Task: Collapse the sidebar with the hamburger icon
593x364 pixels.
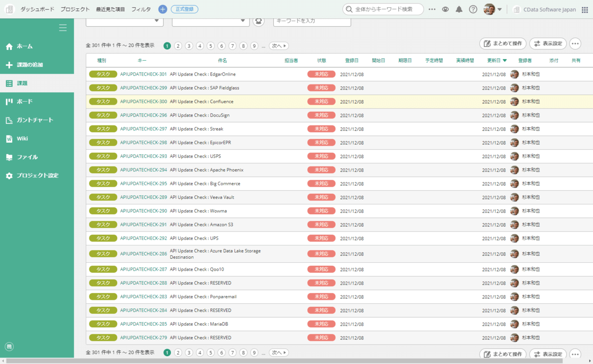Action: tap(63, 28)
